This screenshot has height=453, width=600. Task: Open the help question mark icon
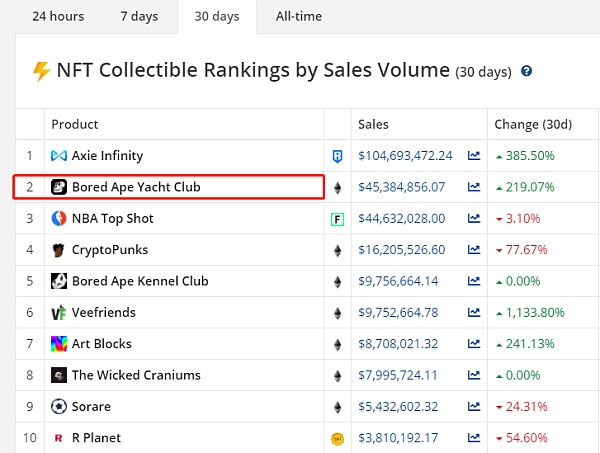(x=526, y=72)
